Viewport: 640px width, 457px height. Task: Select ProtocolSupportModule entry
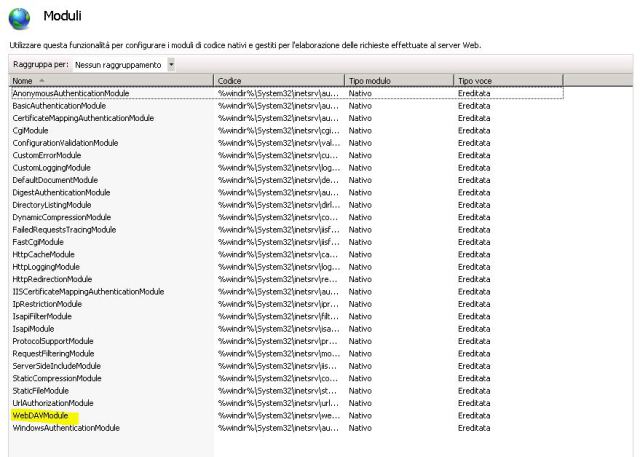coord(53,341)
